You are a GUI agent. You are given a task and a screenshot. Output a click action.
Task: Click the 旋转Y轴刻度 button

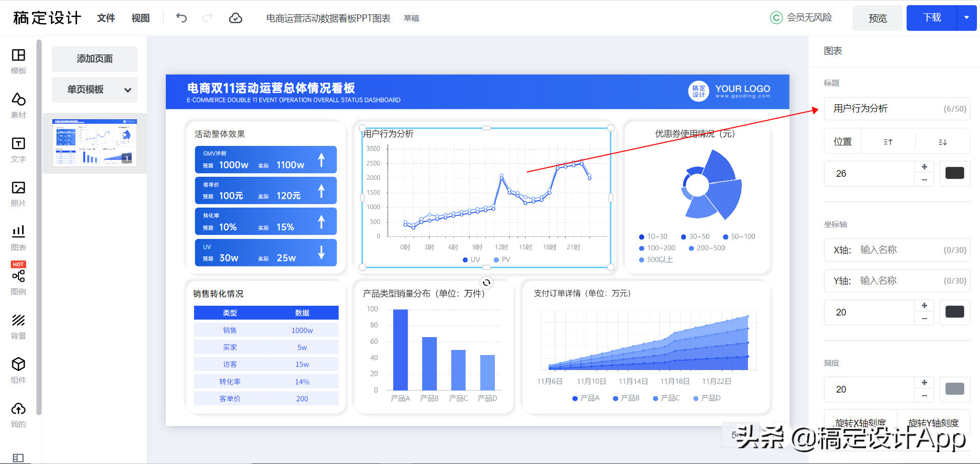[933, 422]
